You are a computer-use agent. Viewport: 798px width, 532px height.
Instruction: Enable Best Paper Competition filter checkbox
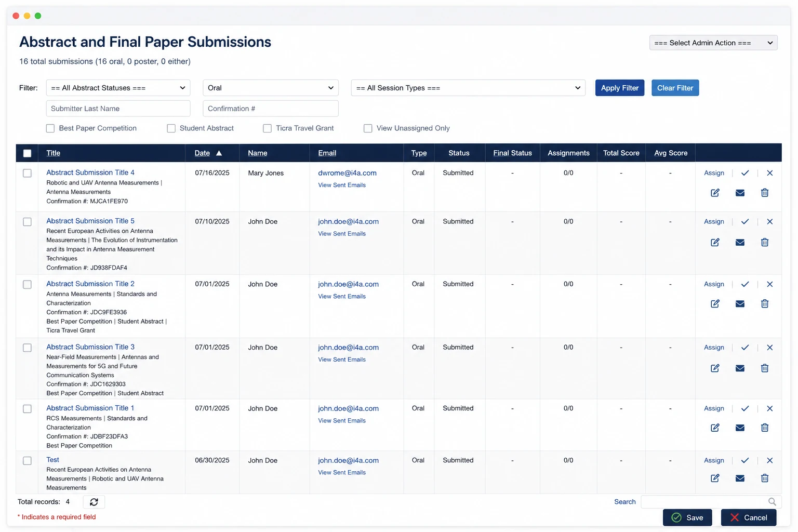coord(50,128)
